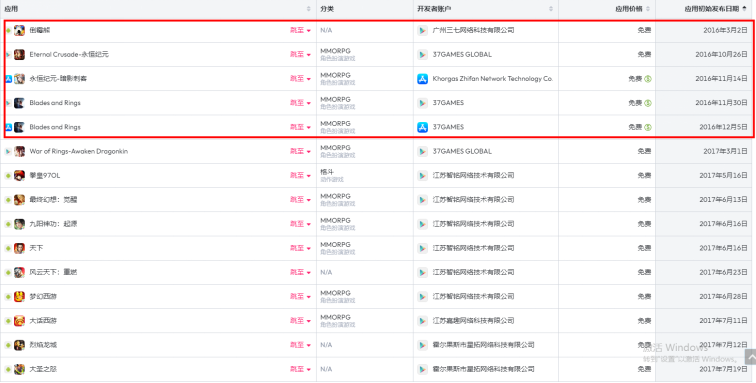Click developer Khorgas Zhifan Network Technology Co.
The image size is (756, 383).
point(492,79)
